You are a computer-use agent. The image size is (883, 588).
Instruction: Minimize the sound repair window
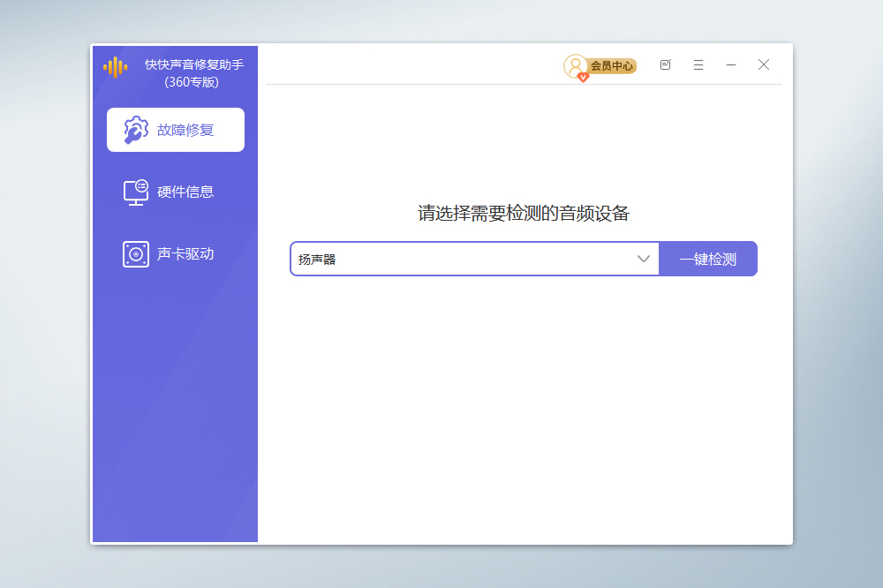tap(731, 64)
